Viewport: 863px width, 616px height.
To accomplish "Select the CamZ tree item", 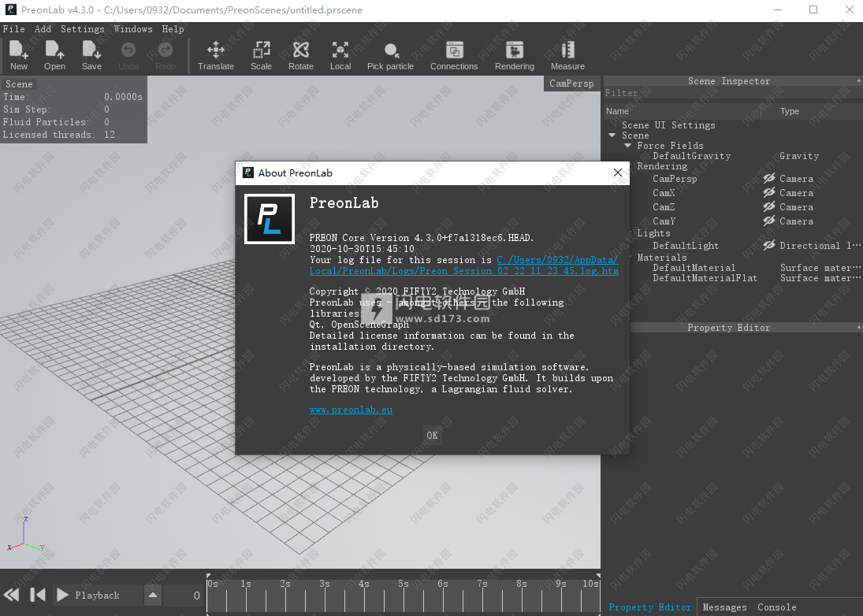I will (x=664, y=207).
